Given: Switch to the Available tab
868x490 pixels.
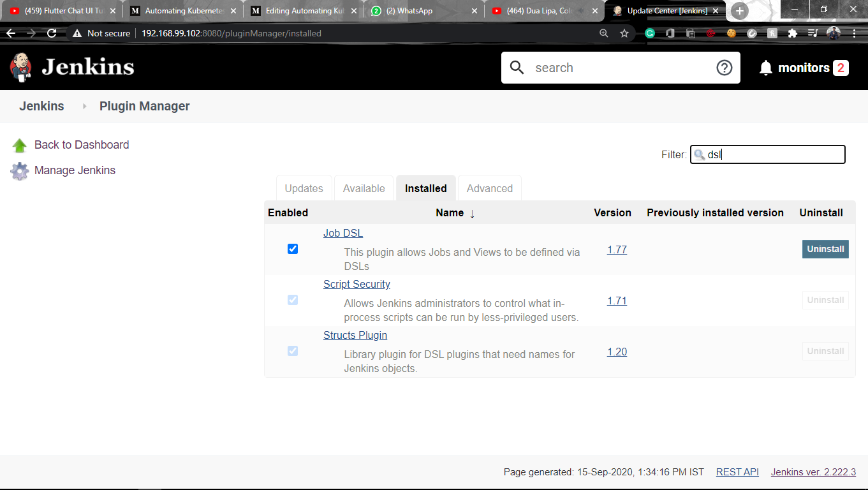Looking at the screenshot, I should [364, 188].
